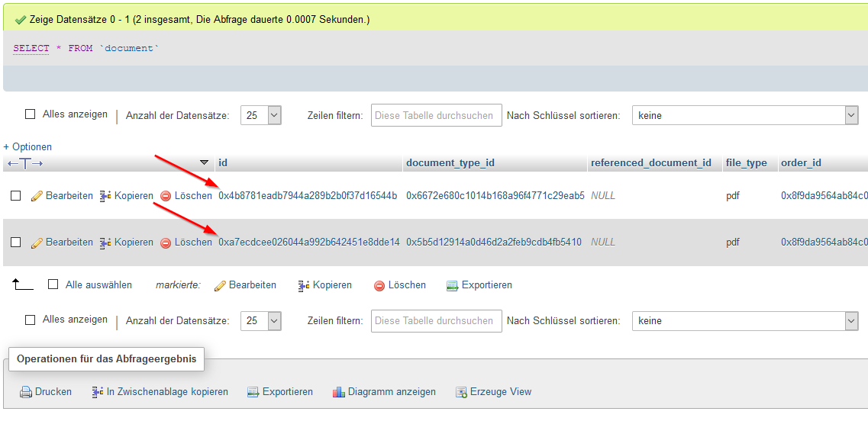868x421 pixels.
Task: Click `document` table name in the query
Action: [x=129, y=48]
